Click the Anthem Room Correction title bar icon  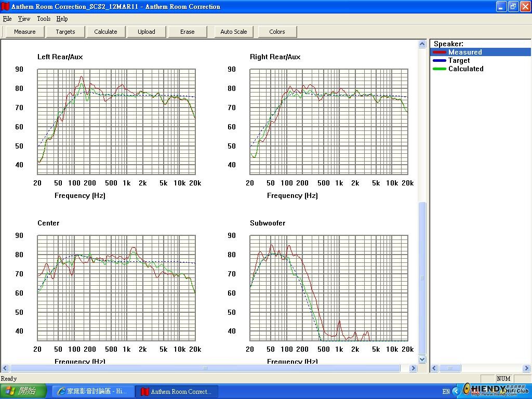(x=5, y=6)
